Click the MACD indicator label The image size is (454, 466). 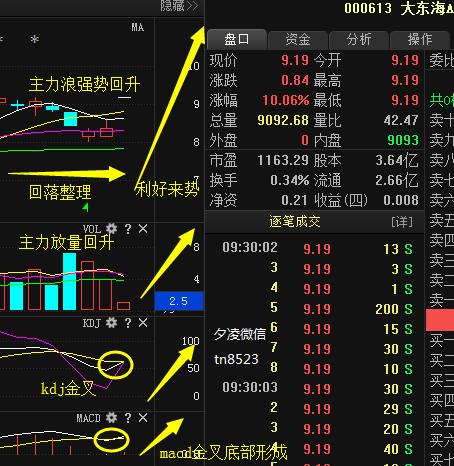(88, 418)
